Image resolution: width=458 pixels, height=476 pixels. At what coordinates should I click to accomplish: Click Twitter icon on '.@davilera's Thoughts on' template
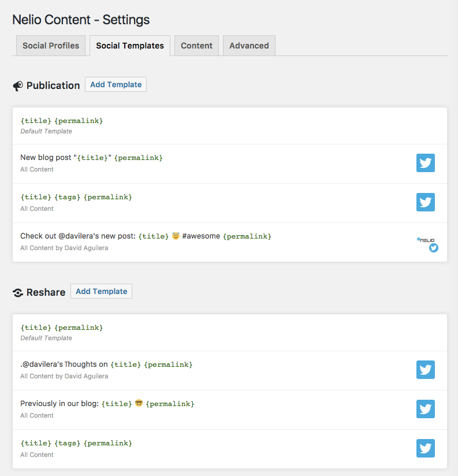click(425, 370)
